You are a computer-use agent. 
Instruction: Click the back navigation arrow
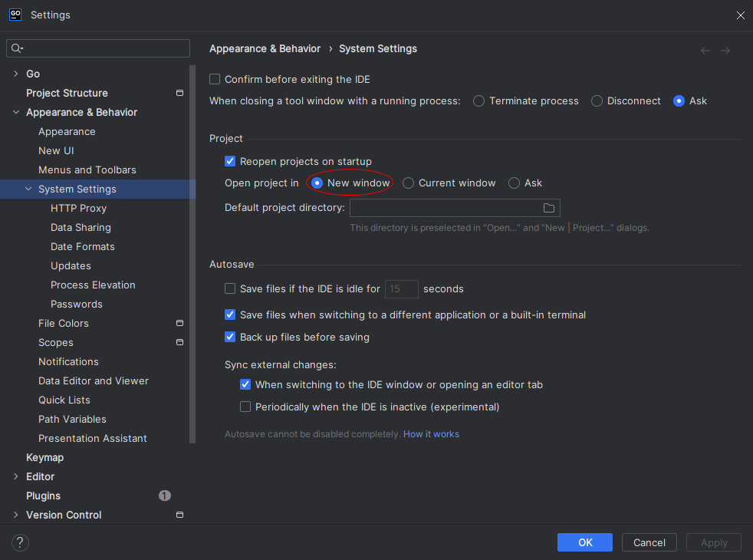coord(705,51)
